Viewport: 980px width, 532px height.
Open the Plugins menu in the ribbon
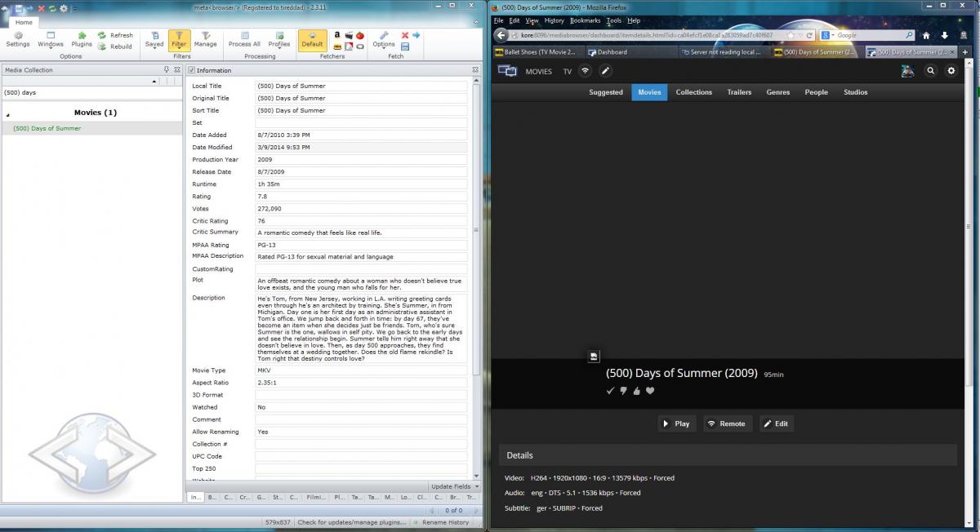pos(82,40)
